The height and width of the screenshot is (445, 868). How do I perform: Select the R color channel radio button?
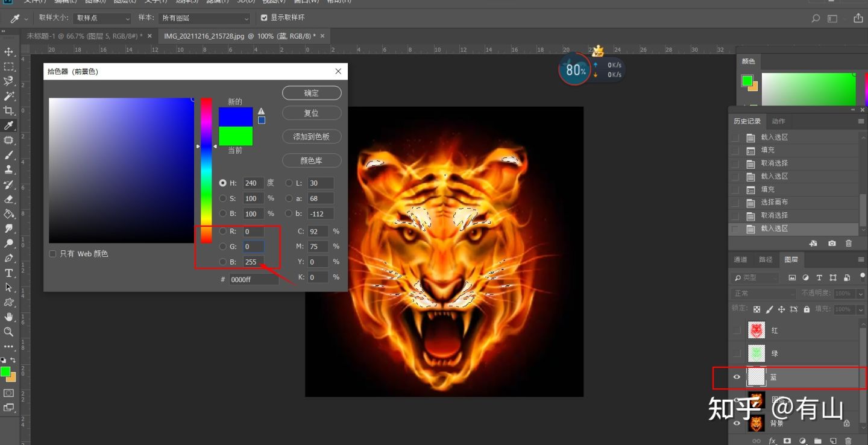click(x=223, y=232)
